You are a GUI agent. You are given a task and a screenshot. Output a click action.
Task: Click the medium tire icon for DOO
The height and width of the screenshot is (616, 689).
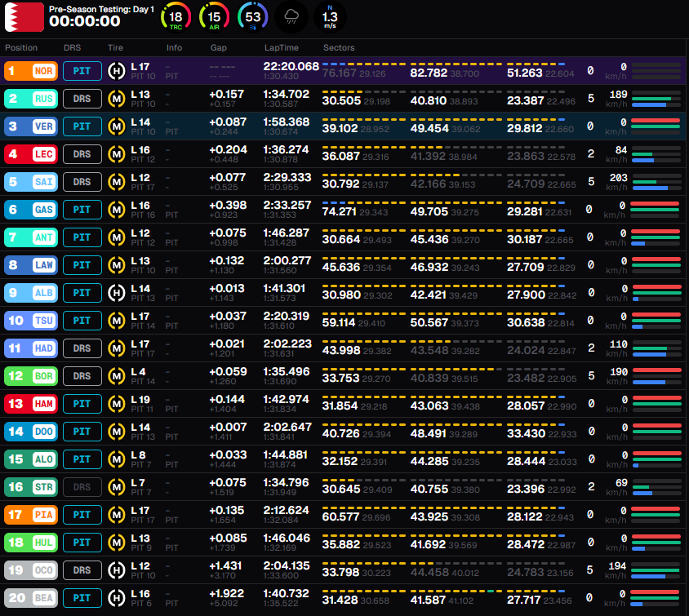pyautogui.click(x=117, y=432)
